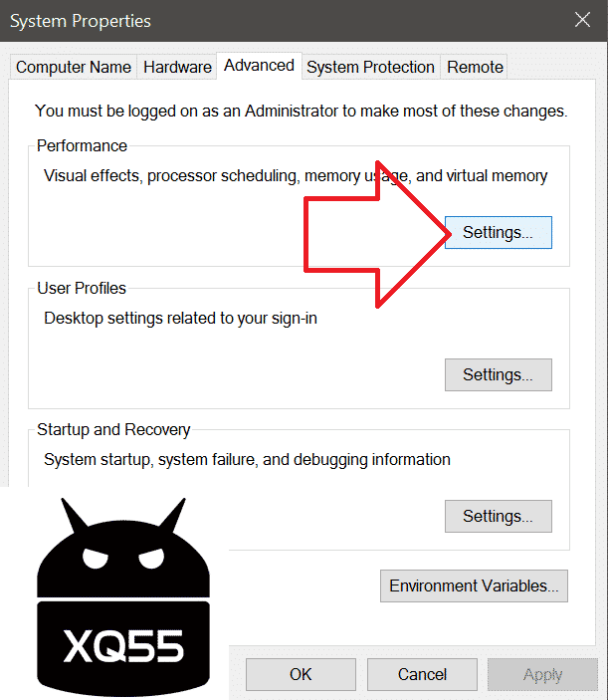The width and height of the screenshot is (608, 700).
Task: Open Startup and Recovery Settings
Action: pos(498,517)
